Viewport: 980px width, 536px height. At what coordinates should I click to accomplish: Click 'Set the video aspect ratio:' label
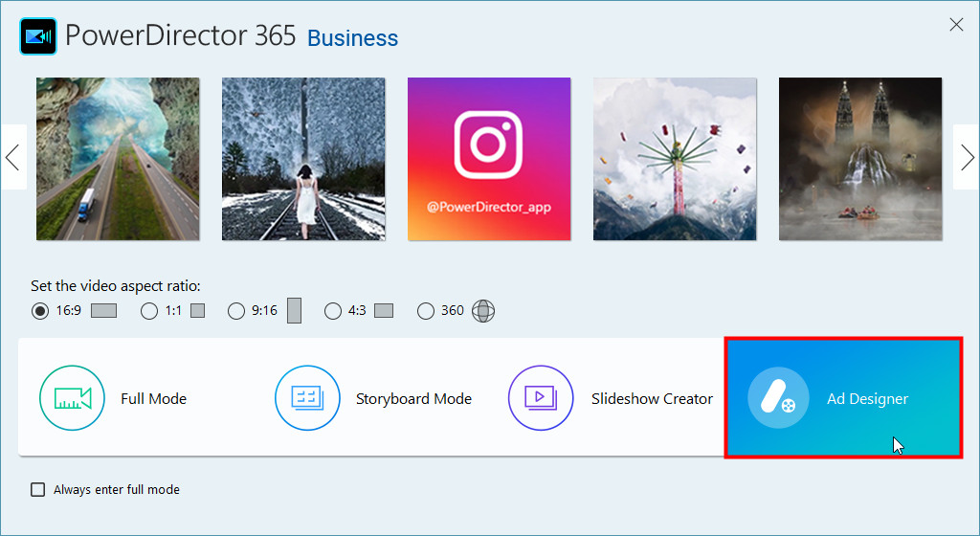pos(116,286)
